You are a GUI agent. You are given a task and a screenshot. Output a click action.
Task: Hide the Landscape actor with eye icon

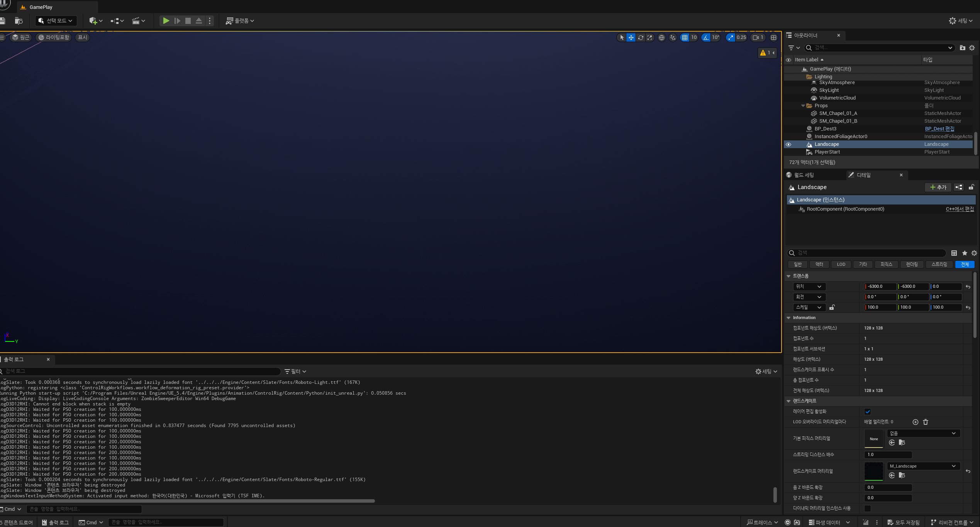pos(788,144)
